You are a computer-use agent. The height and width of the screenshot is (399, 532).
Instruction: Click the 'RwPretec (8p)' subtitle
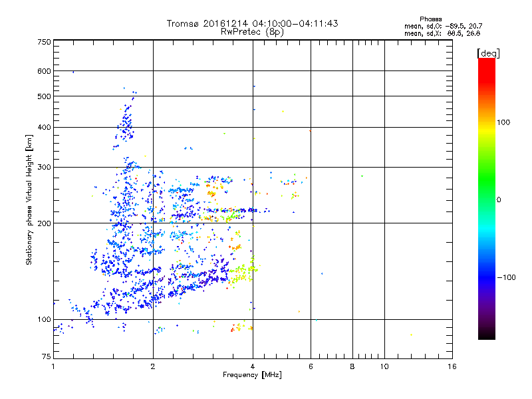coord(252,32)
